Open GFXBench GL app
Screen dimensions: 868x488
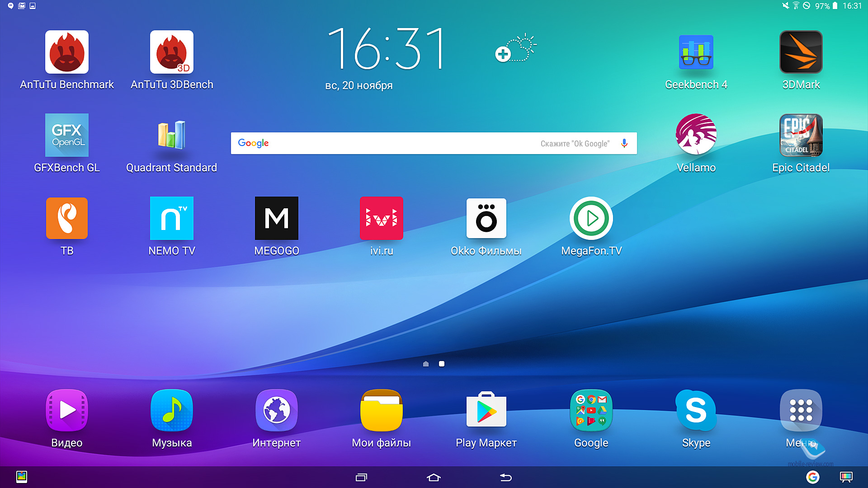point(67,135)
